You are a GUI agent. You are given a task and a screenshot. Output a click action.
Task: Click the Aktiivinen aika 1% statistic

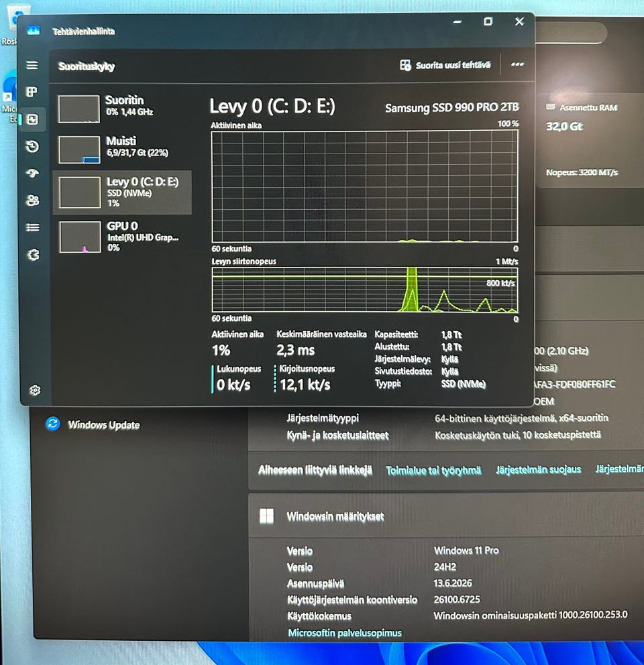pyautogui.click(x=221, y=351)
